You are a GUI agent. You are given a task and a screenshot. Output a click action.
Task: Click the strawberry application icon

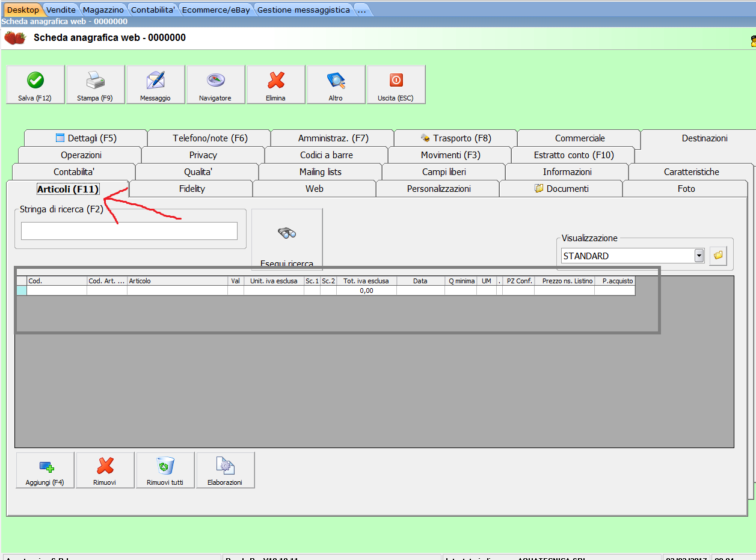point(15,38)
